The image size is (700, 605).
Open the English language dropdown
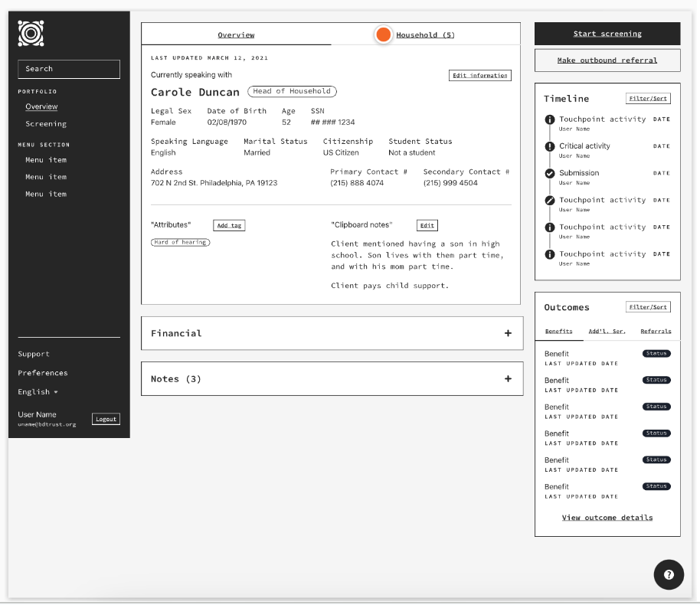pyautogui.click(x=38, y=392)
